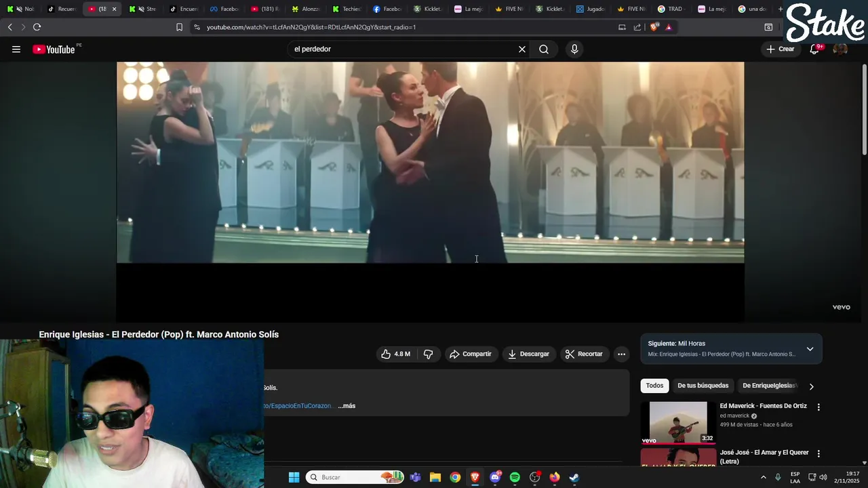868x488 pixels.
Task: Open Microsoft Teams from the taskbar
Action: point(415,477)
